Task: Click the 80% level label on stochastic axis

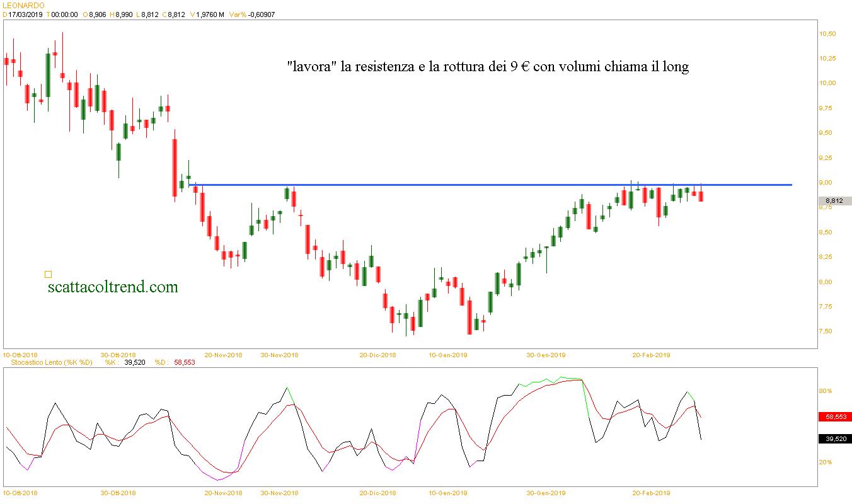Action: pos(825,391)
